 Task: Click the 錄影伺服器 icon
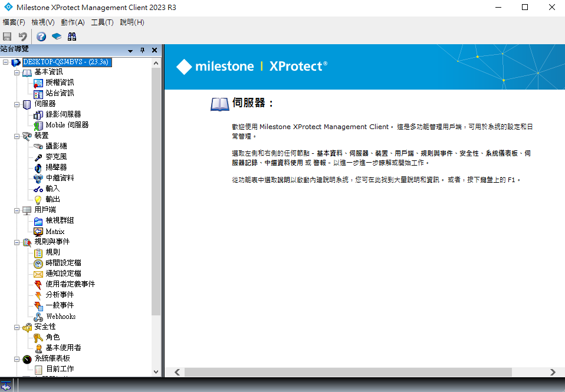(x=38, y=115)
